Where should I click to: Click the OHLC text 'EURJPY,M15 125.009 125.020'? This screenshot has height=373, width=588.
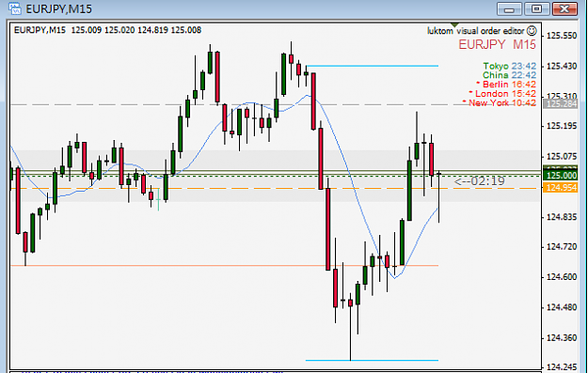(74, 30)
